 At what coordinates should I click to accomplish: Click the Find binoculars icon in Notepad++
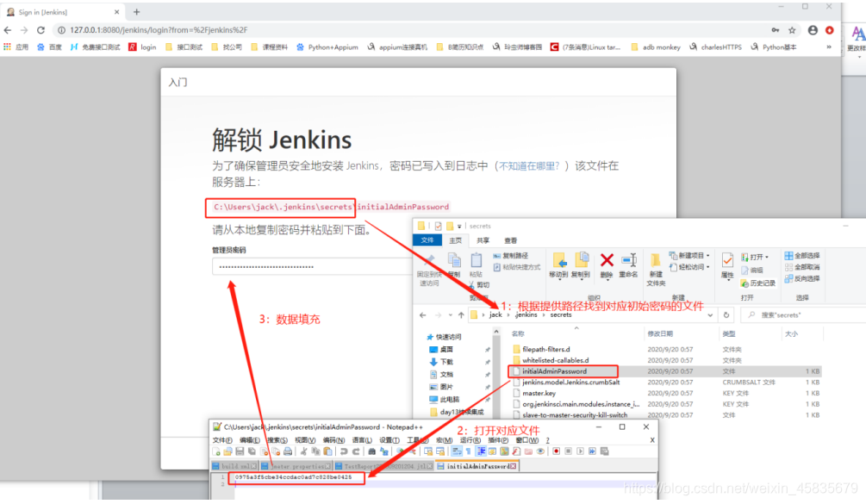pyautogui.click(x=371, y=451)
